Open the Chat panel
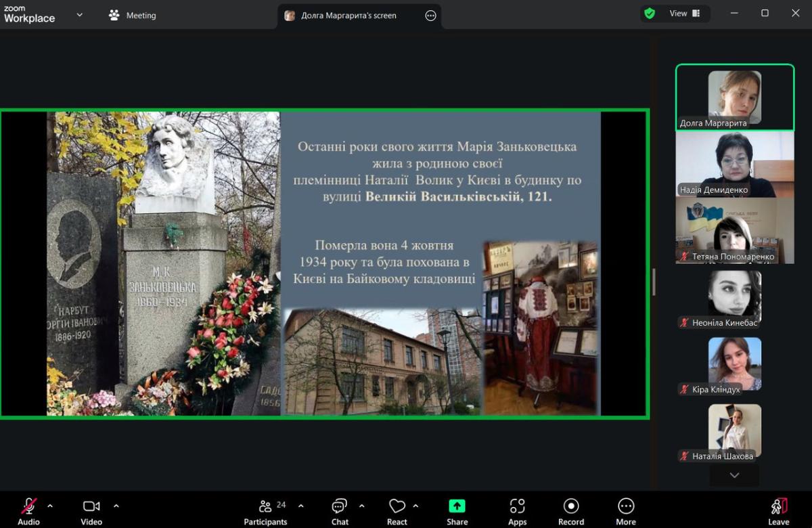The width and height of the screenshot is (812, 528). 340,511
